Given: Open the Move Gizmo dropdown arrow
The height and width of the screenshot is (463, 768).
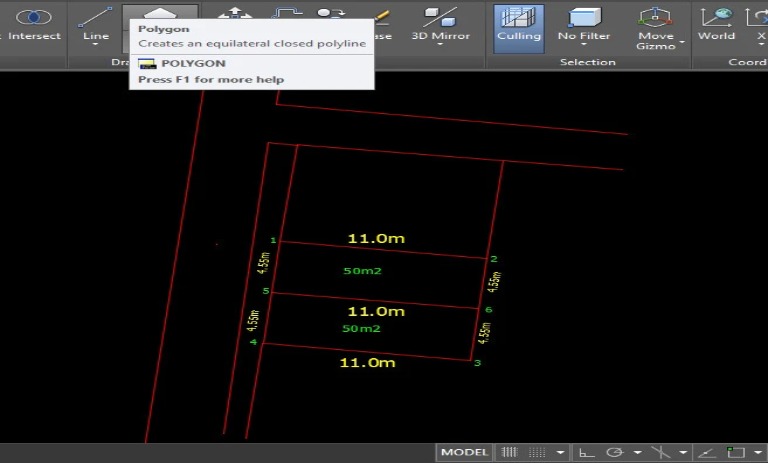Looking at the screenshot, I should pyautogui.click(x=682, y=42).
